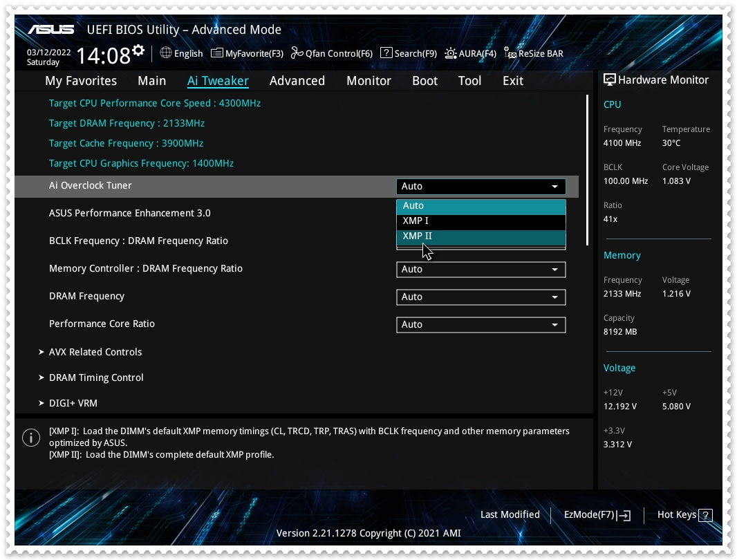The image size is (737, 560).
Task: Click the English language button
Action: coord(181,53)
